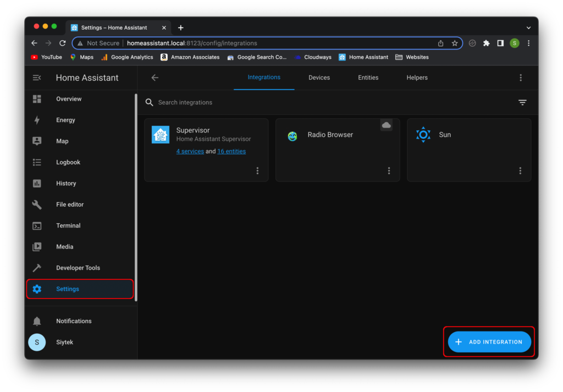Open the Overview dashboard icon

[x=37, y=99]
